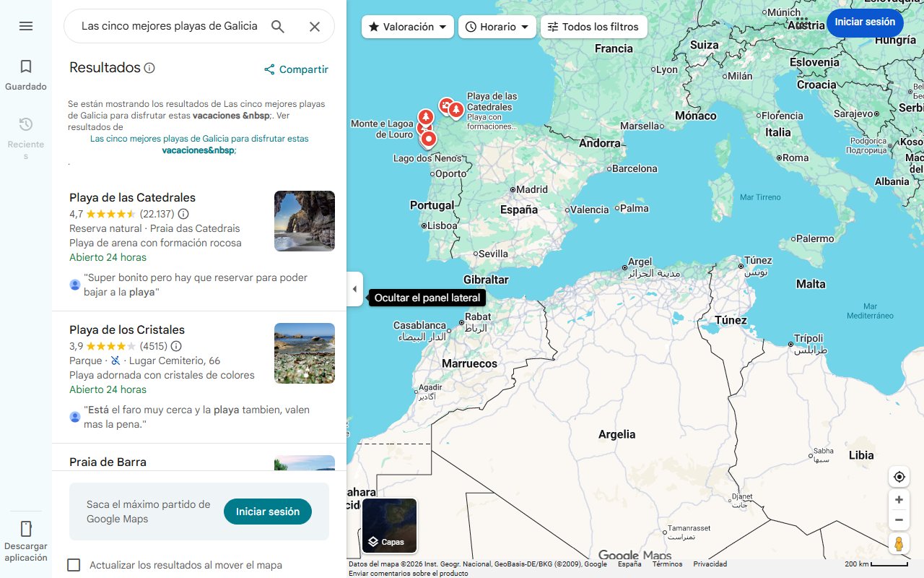
Task: Open the Valoración filter dropdown
Action: 406,26
